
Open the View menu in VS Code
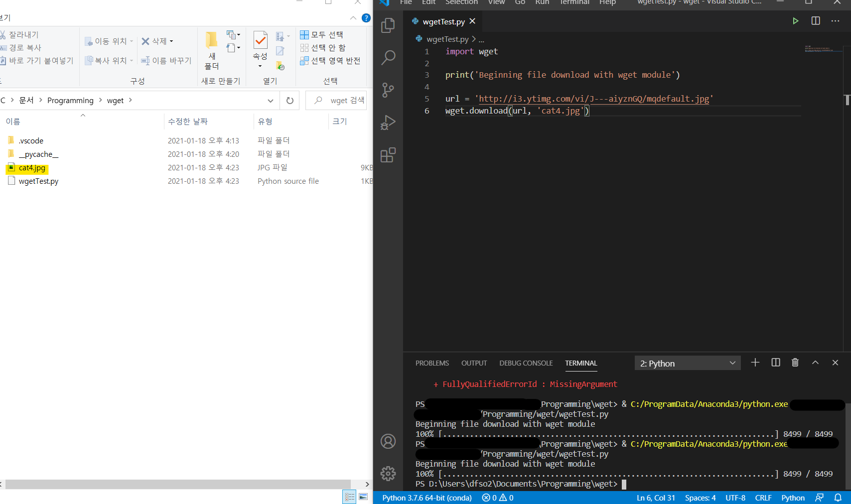point(496,2)
